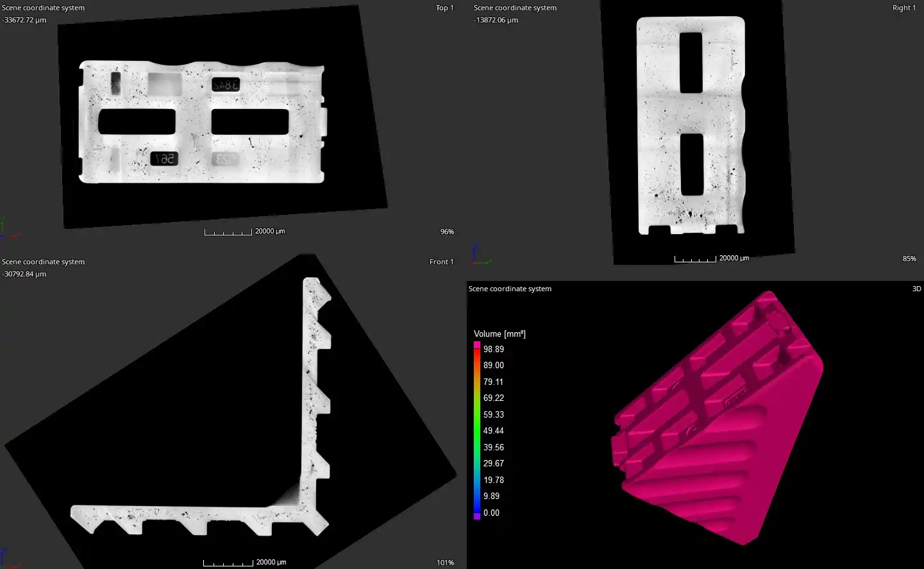Viewport: 924px width, 569px height.
Task: Click Scene coordinate system label in Top 1 view
Action: point(43,8)
